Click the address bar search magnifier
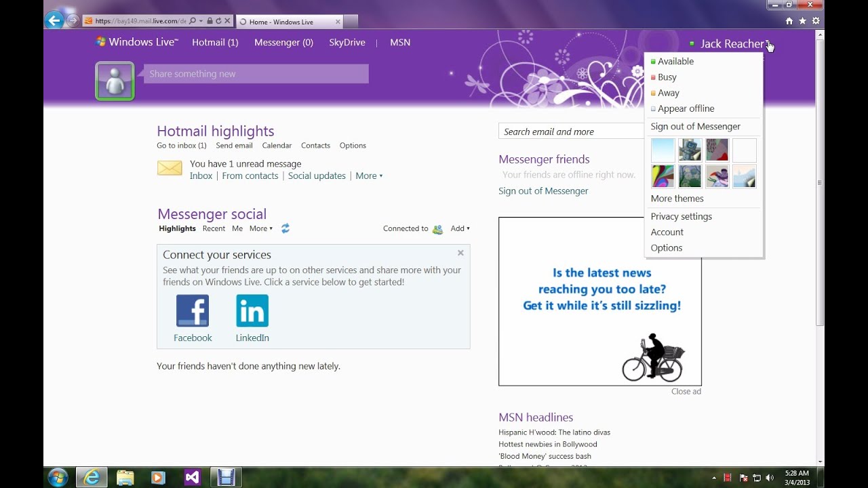Viewport: 868px width, 488px height. [x=193, y=21]
